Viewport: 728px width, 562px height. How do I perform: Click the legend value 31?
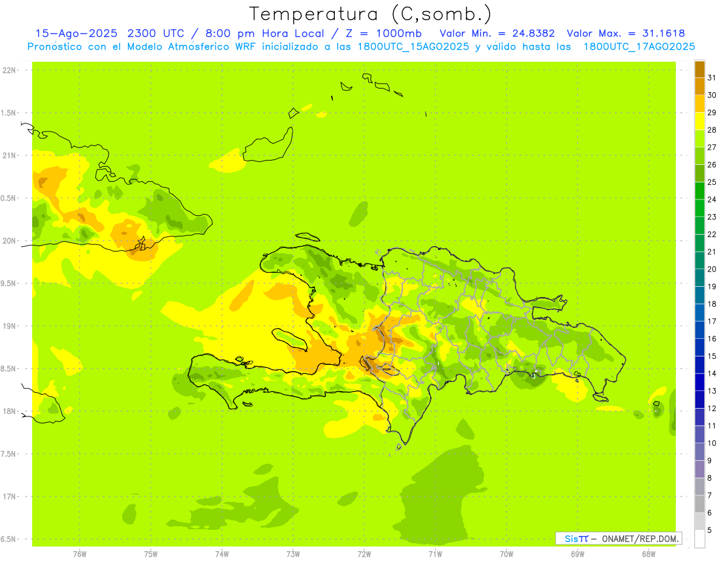pos(712,78)
